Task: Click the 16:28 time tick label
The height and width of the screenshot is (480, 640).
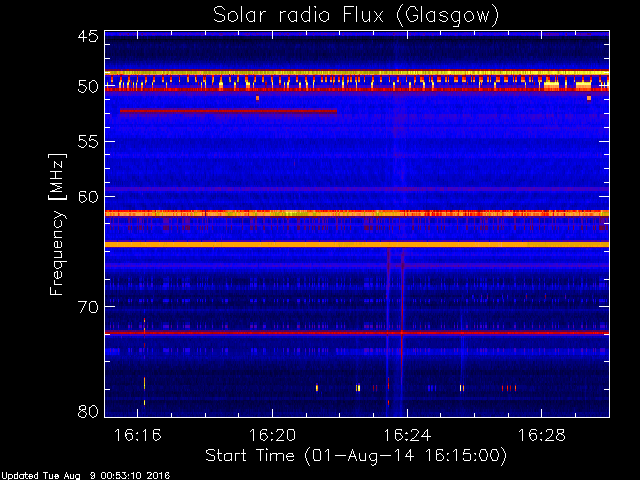Action: pos(542,435)
